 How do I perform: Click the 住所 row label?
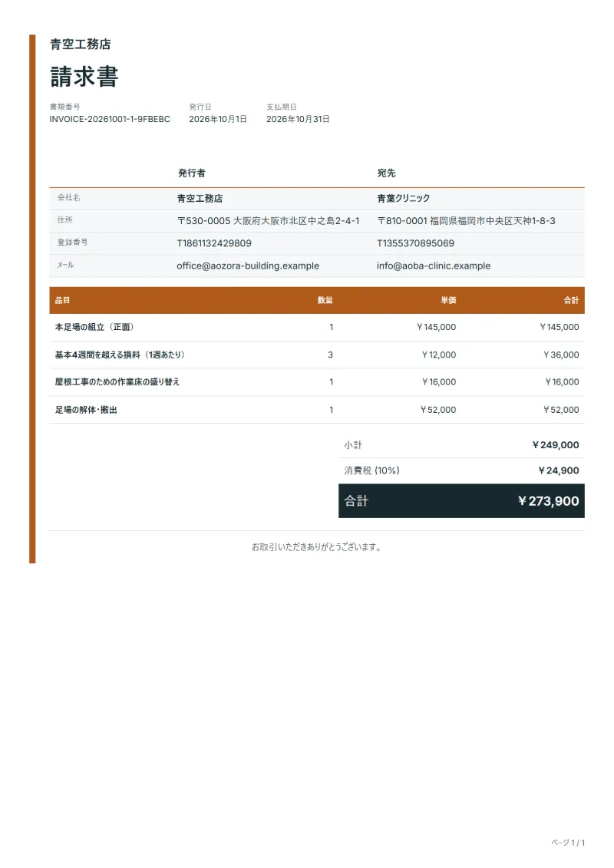coord(64,219)
